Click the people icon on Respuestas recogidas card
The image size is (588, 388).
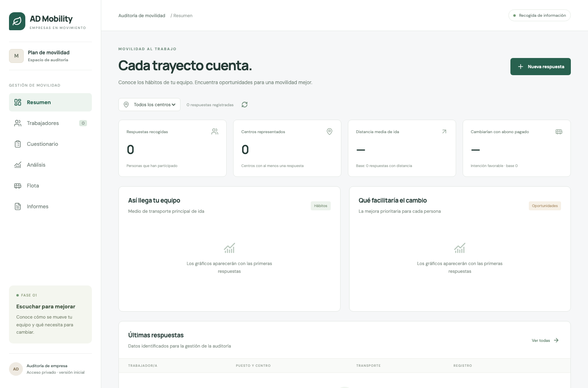coord(215,132)
